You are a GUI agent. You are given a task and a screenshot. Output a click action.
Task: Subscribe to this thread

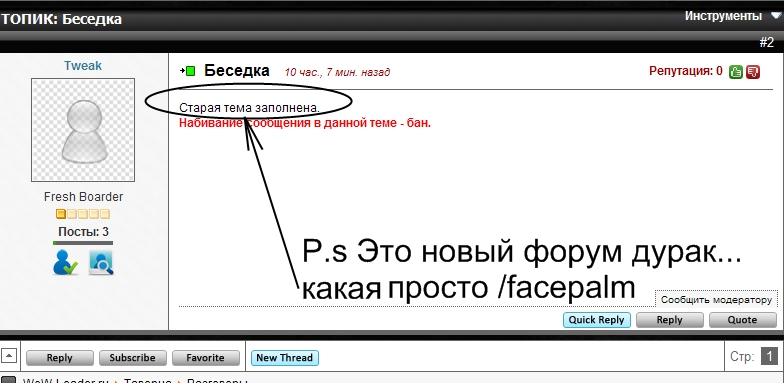tap(132, 358)
